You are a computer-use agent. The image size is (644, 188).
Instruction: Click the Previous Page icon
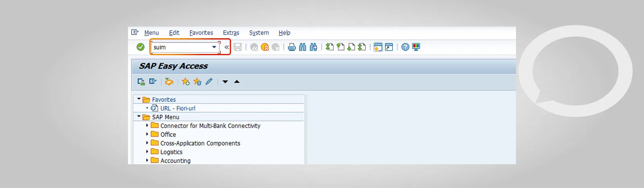point(341,47)
